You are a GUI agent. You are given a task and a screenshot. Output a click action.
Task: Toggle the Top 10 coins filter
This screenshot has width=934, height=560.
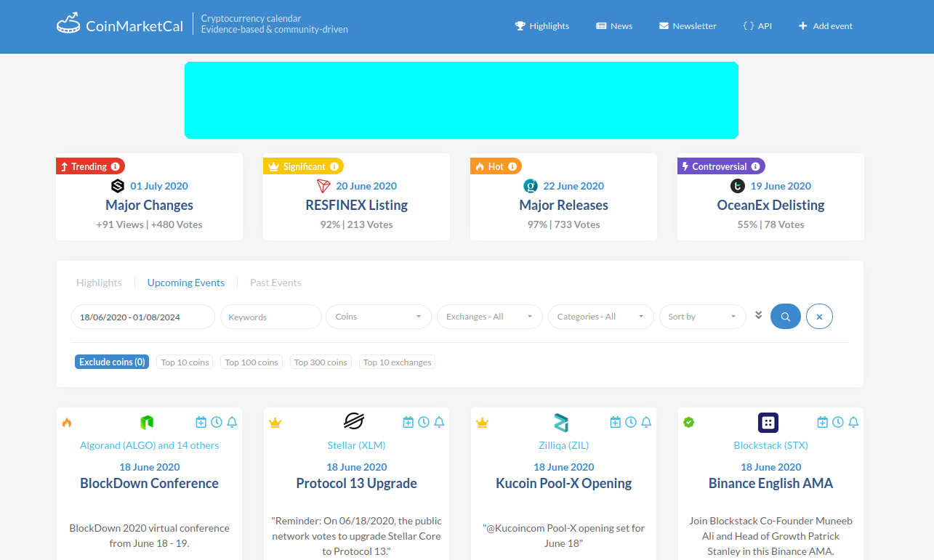click(185, 362)
